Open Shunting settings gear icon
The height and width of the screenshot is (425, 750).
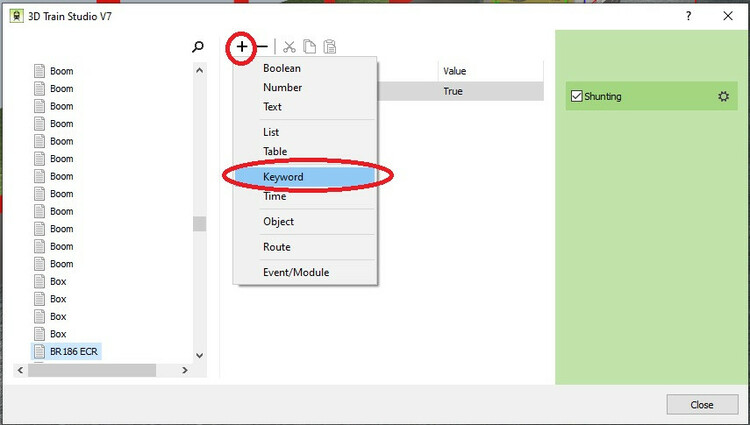pos(724,96)
